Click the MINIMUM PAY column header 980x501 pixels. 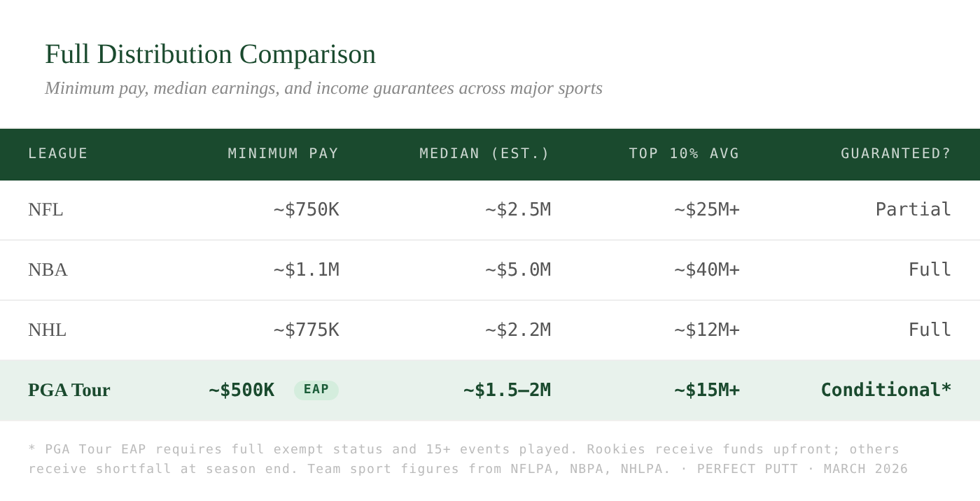pyautogui.click(x=283, y=154)
